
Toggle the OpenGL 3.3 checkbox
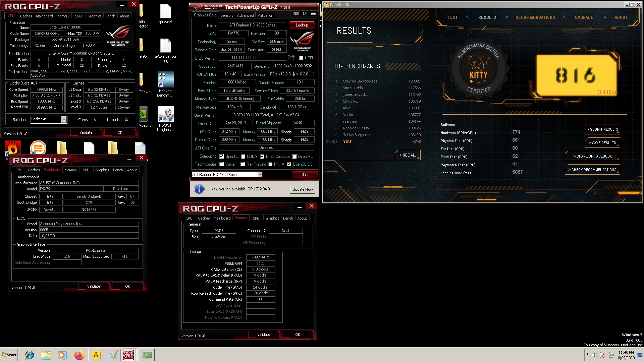[x=289, y=164]
